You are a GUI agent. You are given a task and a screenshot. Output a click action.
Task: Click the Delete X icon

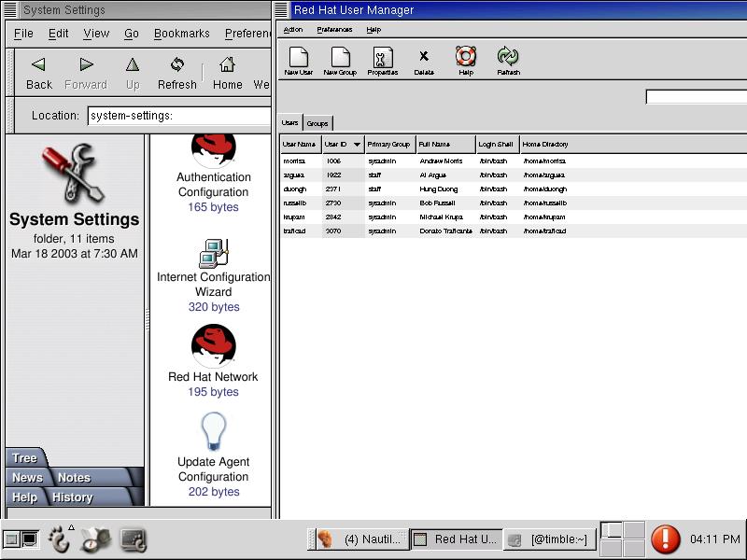pyautogui.click(x=424, y=60)
